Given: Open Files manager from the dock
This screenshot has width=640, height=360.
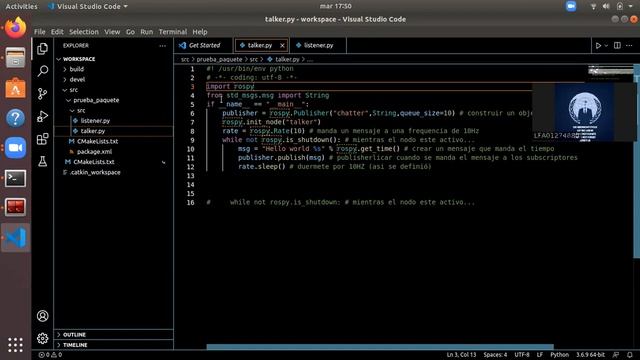Looking at the screenshot, I should point(16,58).
